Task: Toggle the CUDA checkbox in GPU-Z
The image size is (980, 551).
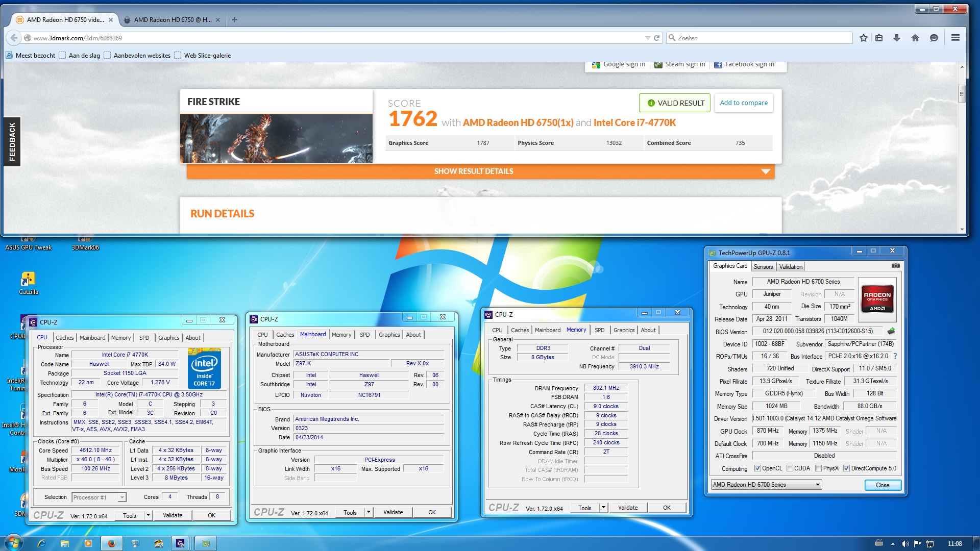Action: pos(790,468)
